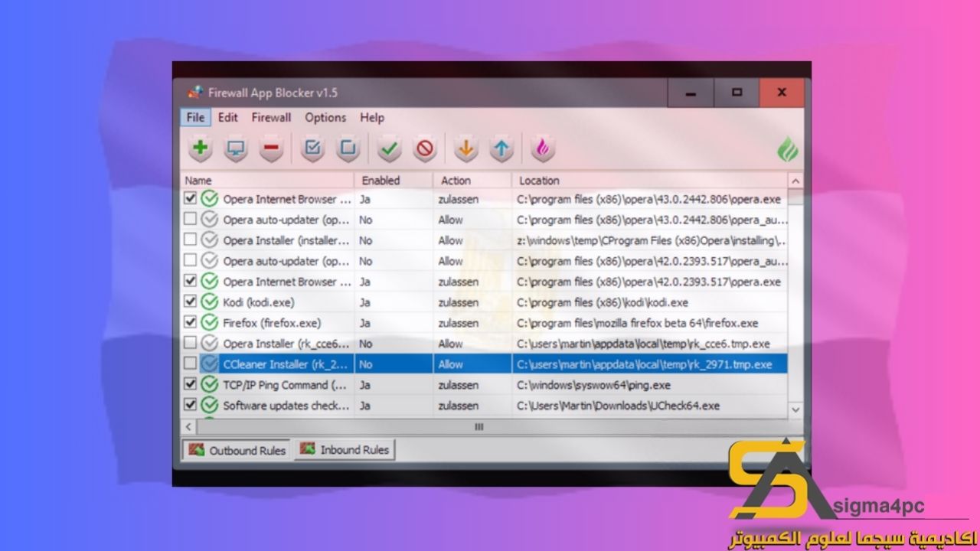Click the orange down arrow Import icon
The image size is (980, 551).
click(x=465, y=148)
